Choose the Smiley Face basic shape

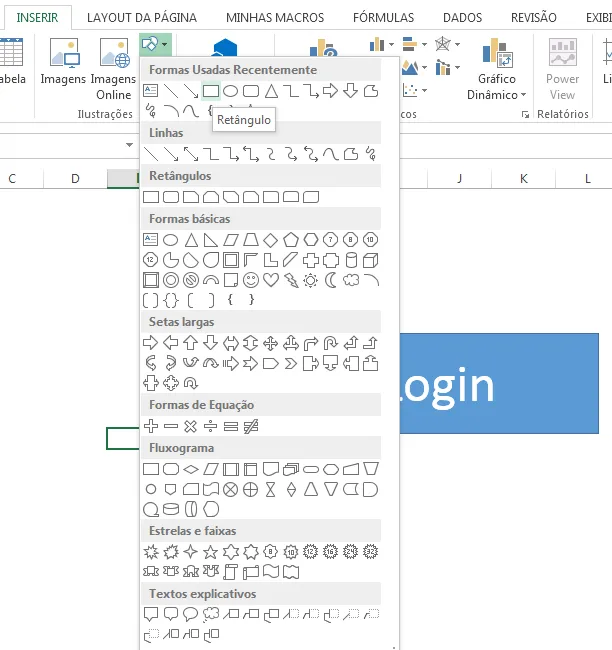pos(250,280)
